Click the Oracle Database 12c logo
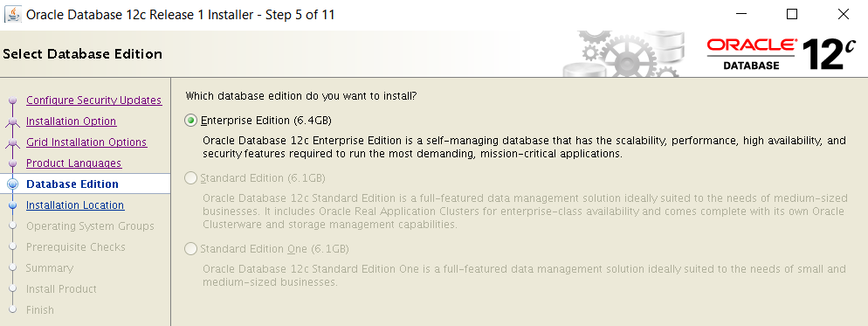The width and height of the screenshot is (868, 326). 782,54
